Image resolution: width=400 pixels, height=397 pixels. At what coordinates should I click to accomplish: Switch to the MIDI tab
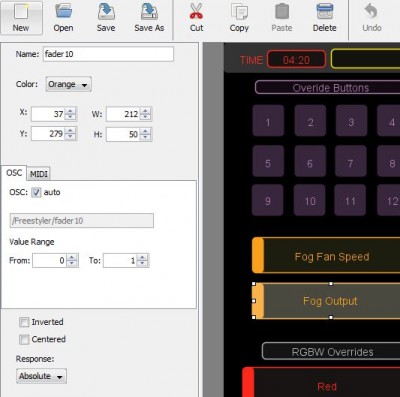[x=39, y=174]
